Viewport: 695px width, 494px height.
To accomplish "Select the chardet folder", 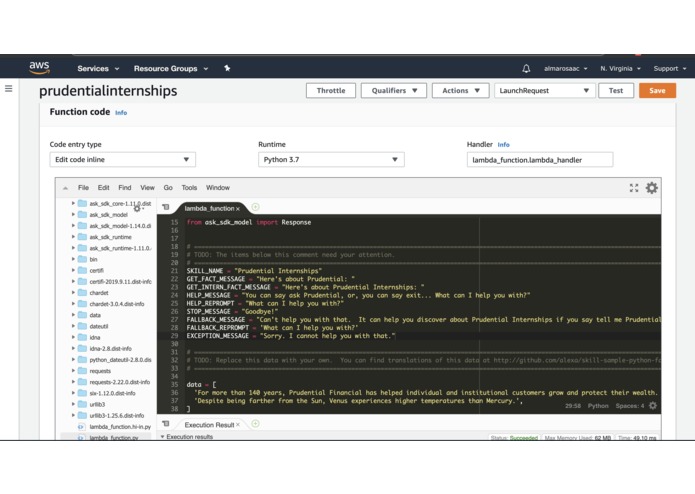I will click(x=98, y=293).
